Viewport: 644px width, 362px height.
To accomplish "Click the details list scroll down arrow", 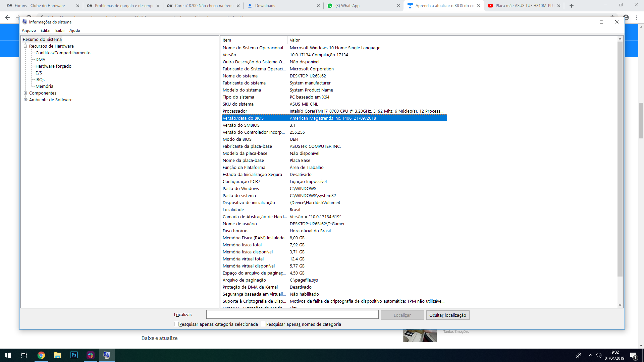I will pos(620,305).
